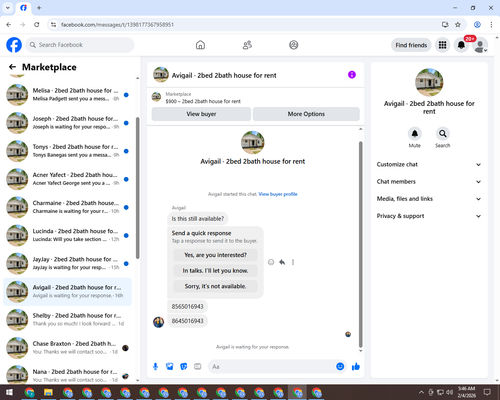500x400 pixels.
Task: Choose a sticker icon
Action: pyautogui.click(x=184, y=367)
